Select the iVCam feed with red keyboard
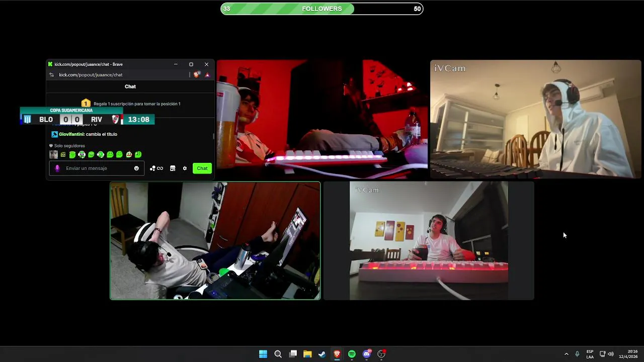The height and width of the screenshot is (362, 644). 429,241
